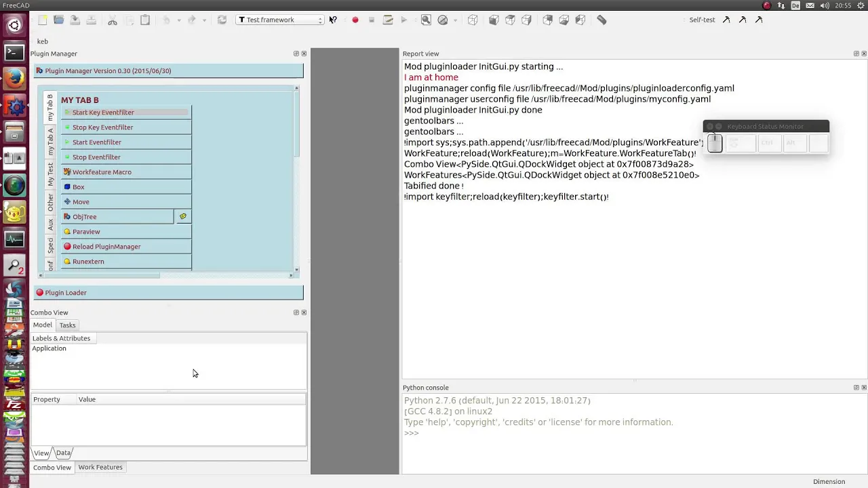This screenshot has width=868, height=488.
Task: Select the Tasks tab in Combo View
Action: (x=67, y=325)
